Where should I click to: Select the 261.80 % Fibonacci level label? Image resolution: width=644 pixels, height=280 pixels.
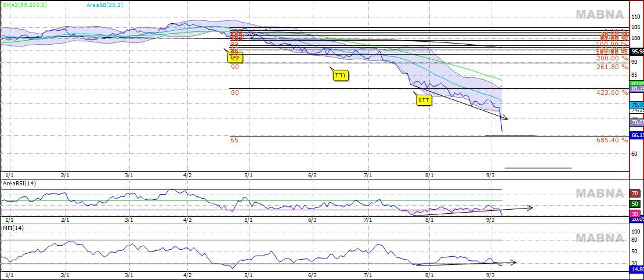pos(612,67)
